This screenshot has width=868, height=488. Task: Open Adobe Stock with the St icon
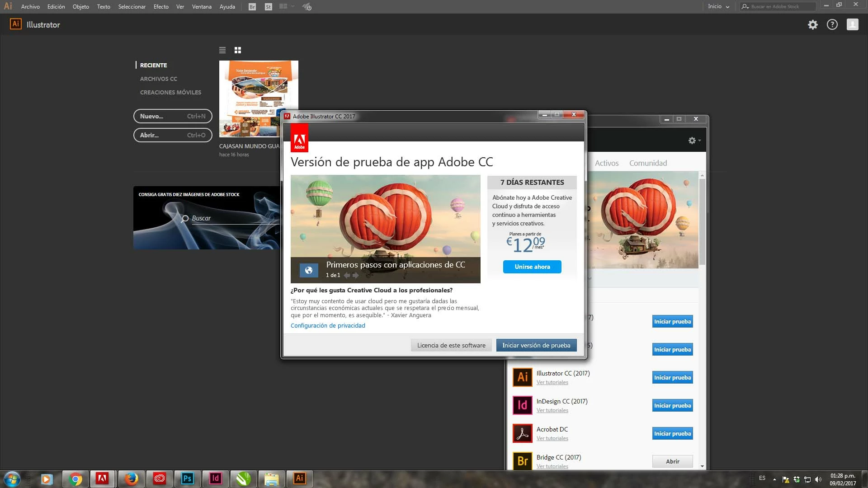269,7
